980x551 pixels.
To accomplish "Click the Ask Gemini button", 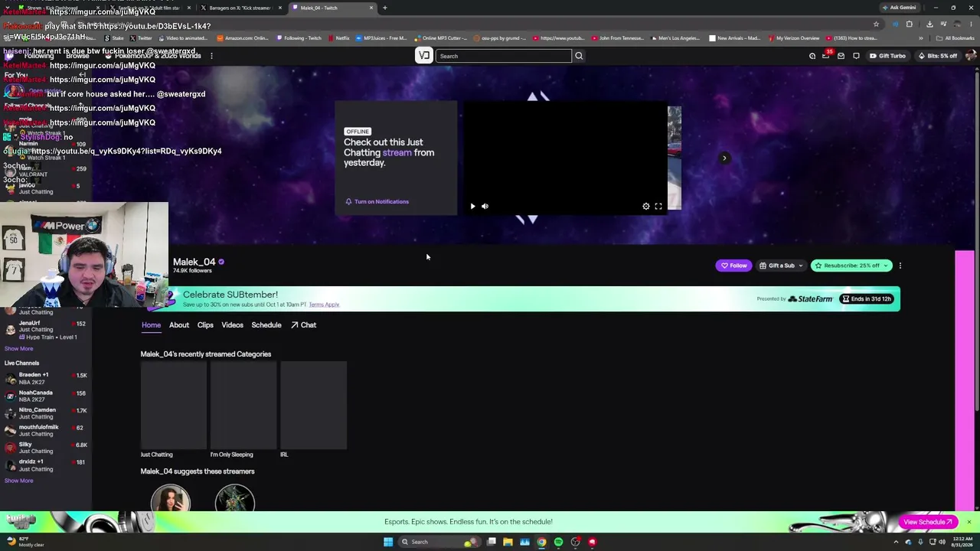I will click(899, 8).
